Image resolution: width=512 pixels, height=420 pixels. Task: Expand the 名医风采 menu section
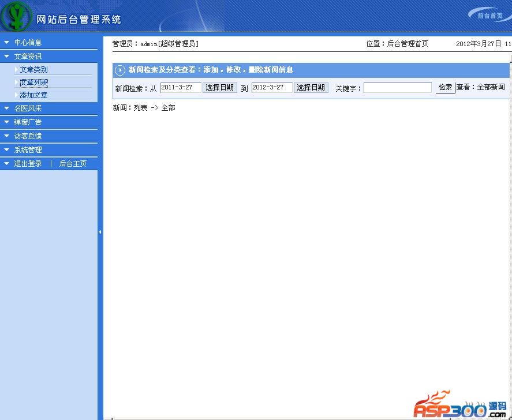pos(28,108)
